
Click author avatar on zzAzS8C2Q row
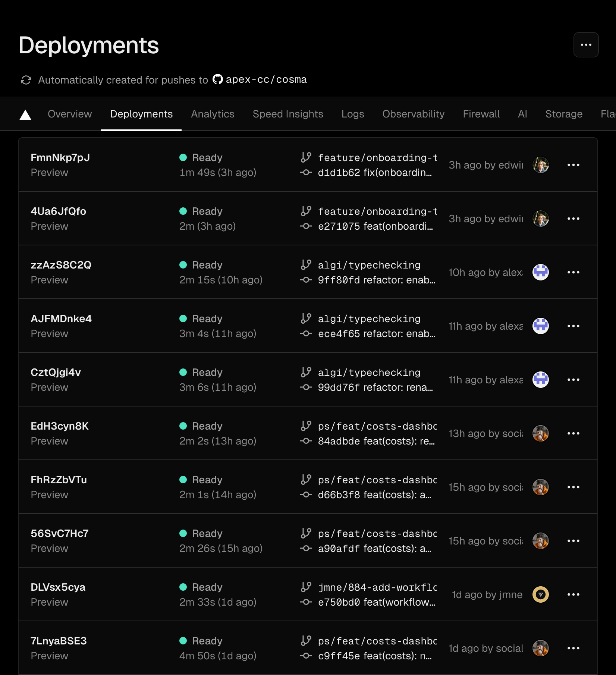pos(540,272)
